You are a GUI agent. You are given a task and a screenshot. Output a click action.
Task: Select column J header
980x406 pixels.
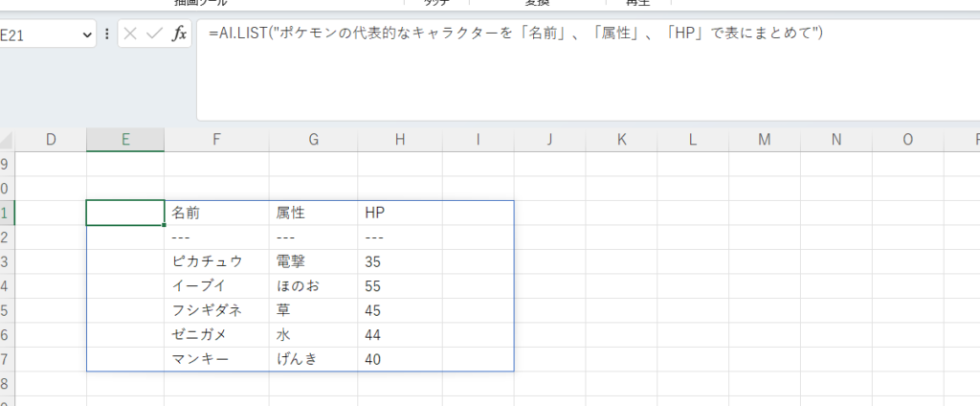pyautogui.click(x=549, y=140)
